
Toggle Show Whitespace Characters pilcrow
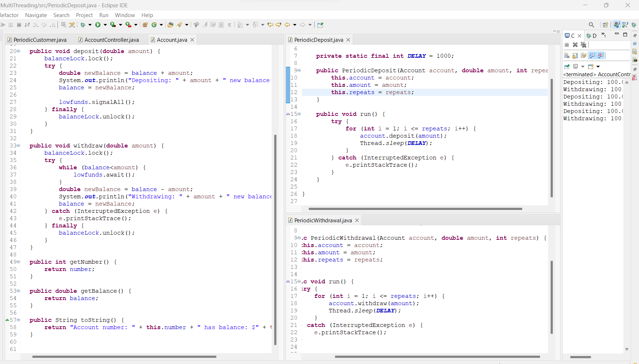pos(229,25)
